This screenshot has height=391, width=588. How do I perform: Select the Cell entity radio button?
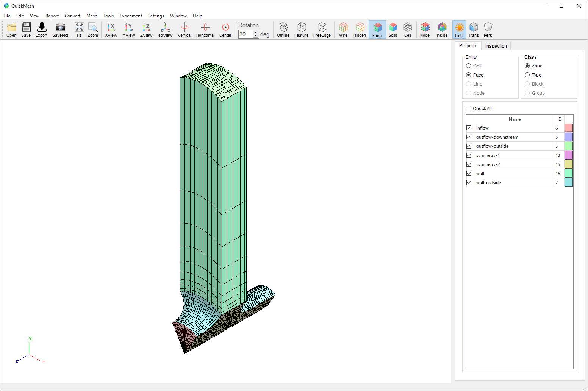click(x=469, y=66)
